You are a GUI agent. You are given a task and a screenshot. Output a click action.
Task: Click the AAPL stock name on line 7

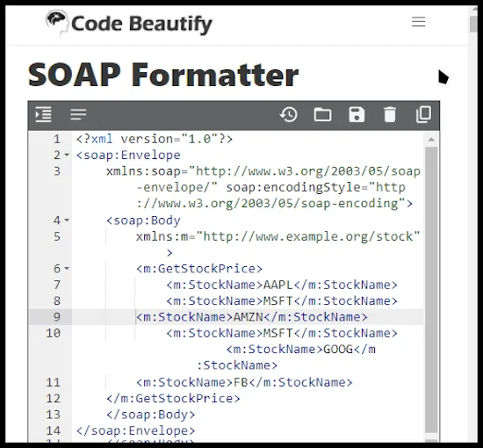278,285
